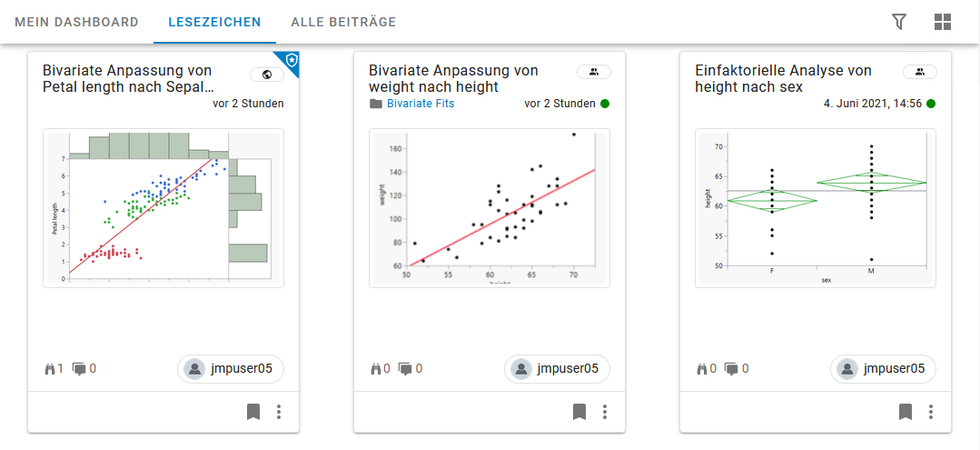Click the shared group icon on weight card

pyautogui.click(x=593, y=72)
